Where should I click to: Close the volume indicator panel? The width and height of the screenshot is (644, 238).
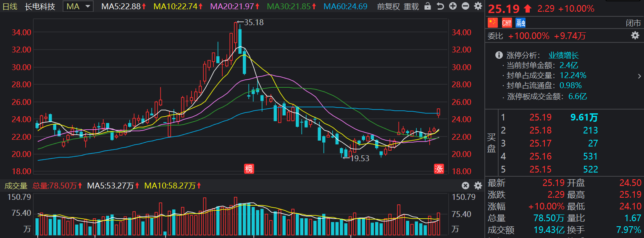465,186
